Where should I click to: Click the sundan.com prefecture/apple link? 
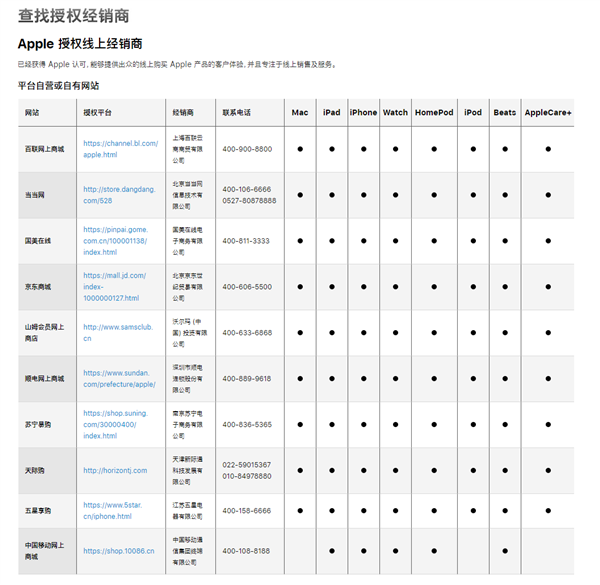119,378
